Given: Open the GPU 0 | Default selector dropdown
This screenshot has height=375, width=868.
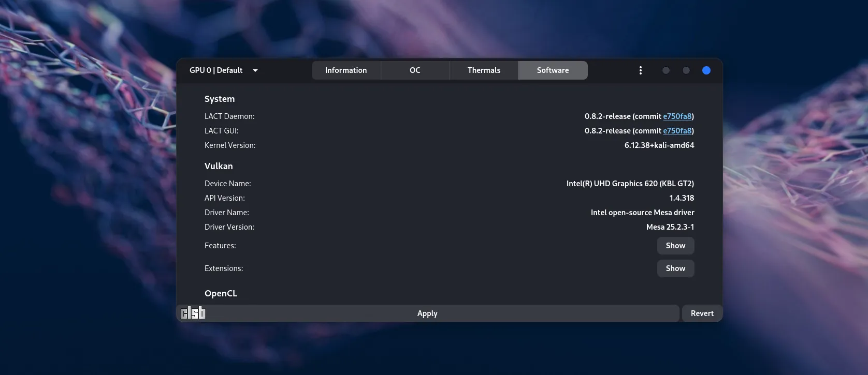Looking at the screenshot, I should (x=223, y=70).
